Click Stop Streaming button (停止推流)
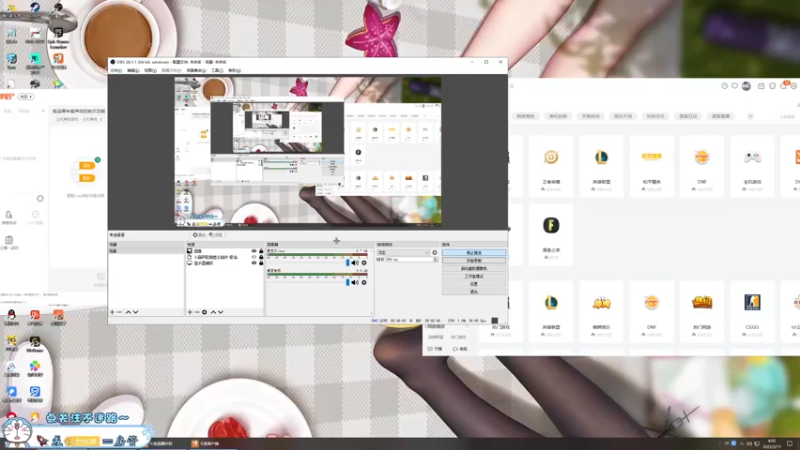The image size is (800, 450). pyautogui.click(x=474, y=253)
